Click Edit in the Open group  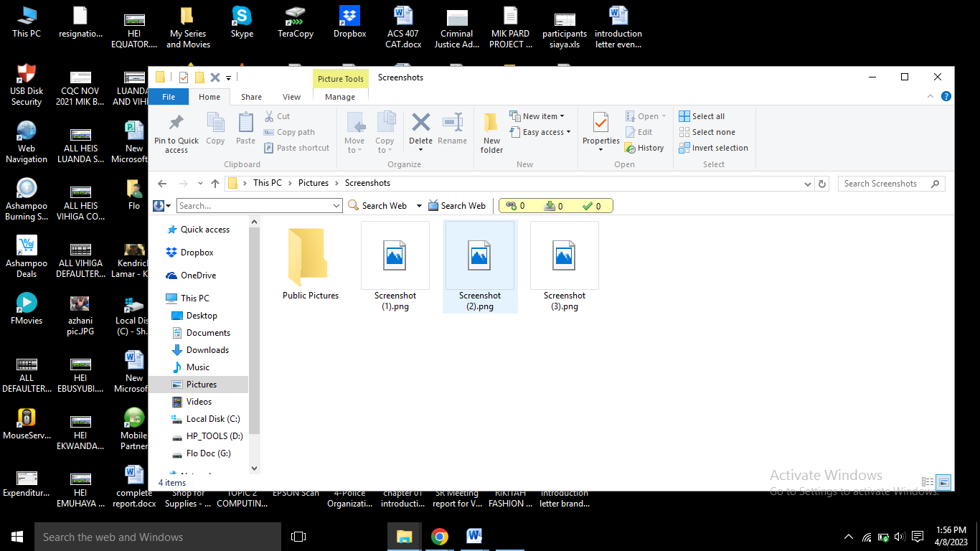click(639, 132)
